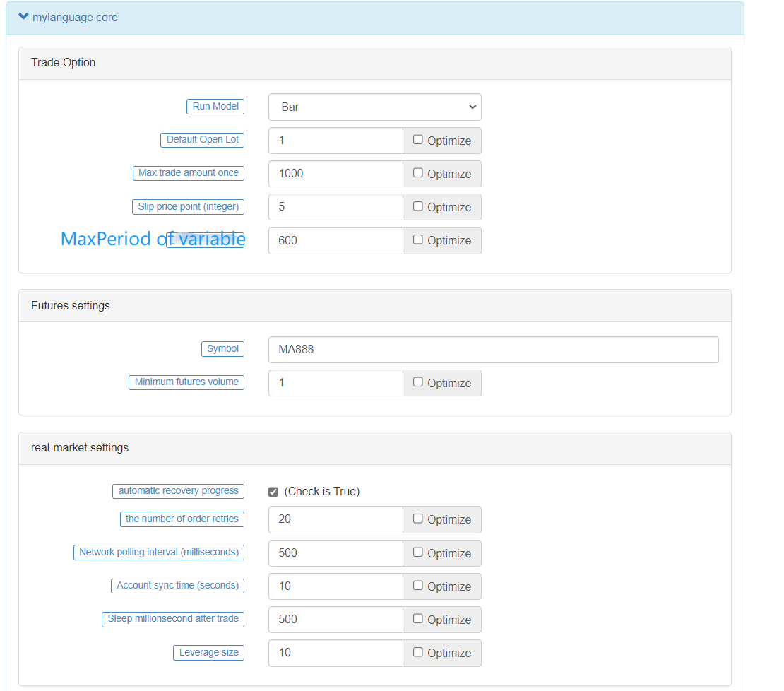Enable Optimize for Leverage size

click(x=417, y=653)
